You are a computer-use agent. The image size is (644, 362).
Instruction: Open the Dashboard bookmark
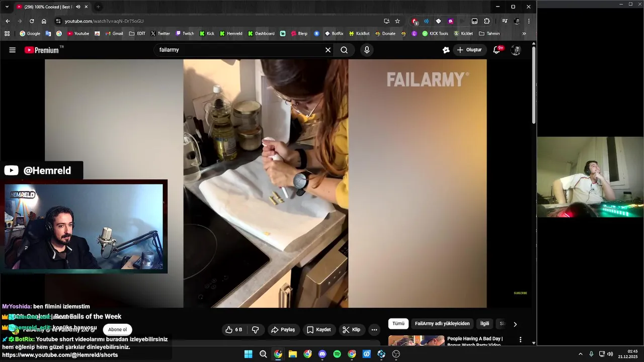[261, 34]
